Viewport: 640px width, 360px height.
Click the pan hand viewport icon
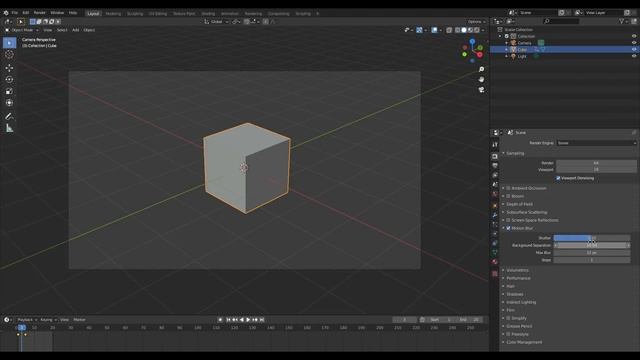point(482,80)
